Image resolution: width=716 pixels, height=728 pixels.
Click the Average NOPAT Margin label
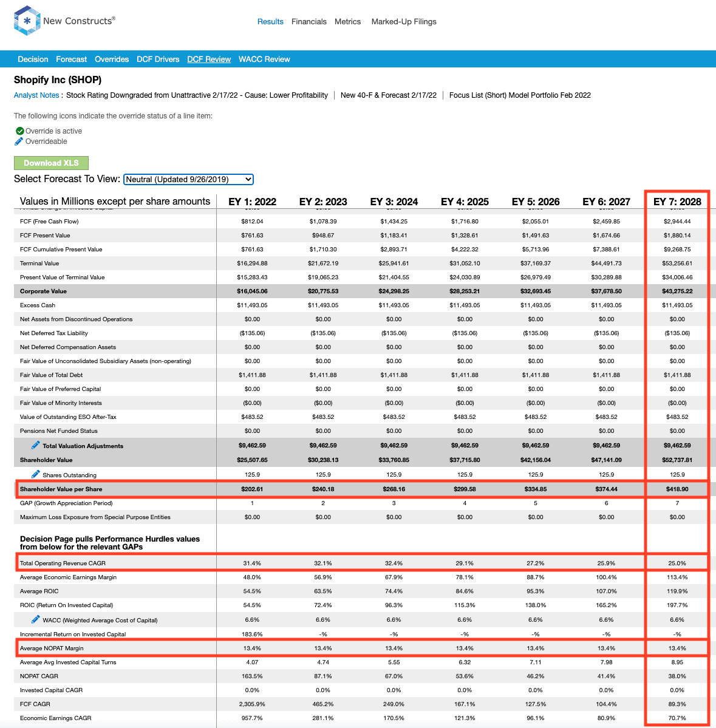point(52,648)
